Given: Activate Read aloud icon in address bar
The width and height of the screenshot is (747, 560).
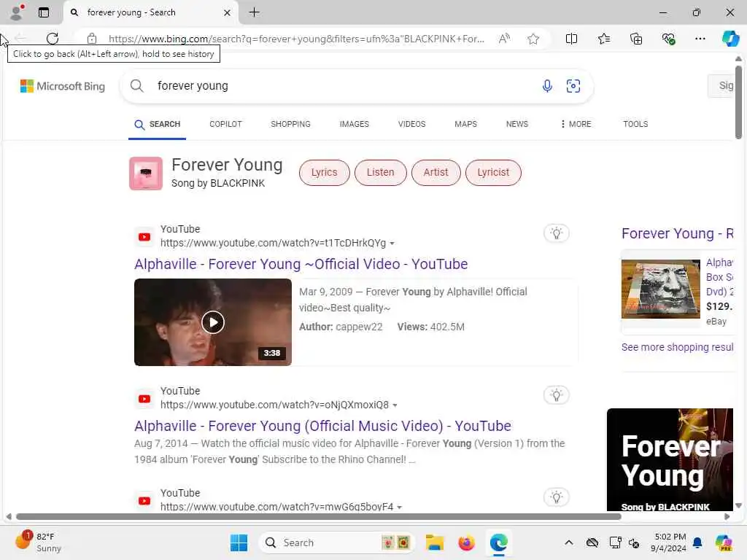Looking at the screenshot, I should (504, 39).
